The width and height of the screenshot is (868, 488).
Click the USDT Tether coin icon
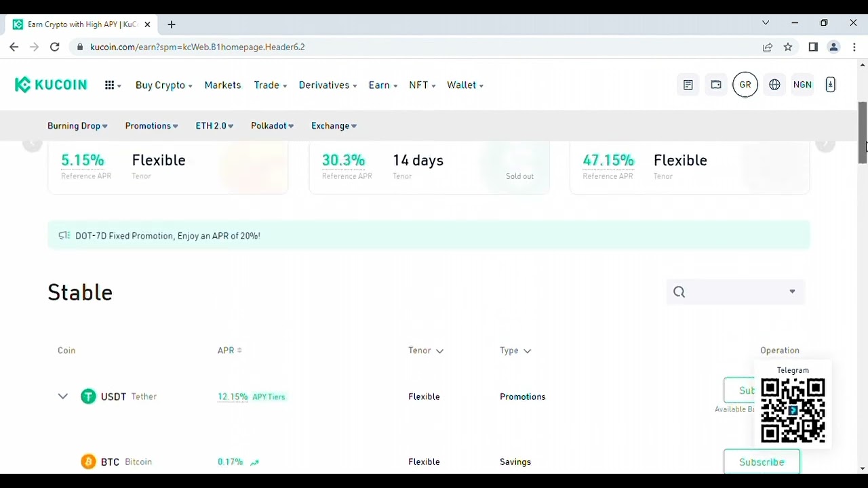coord(88,396)
